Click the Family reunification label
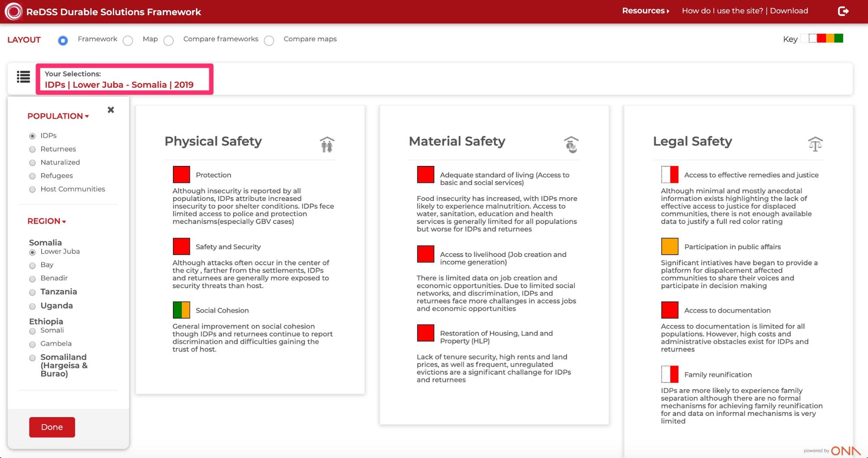 point(718,375)
